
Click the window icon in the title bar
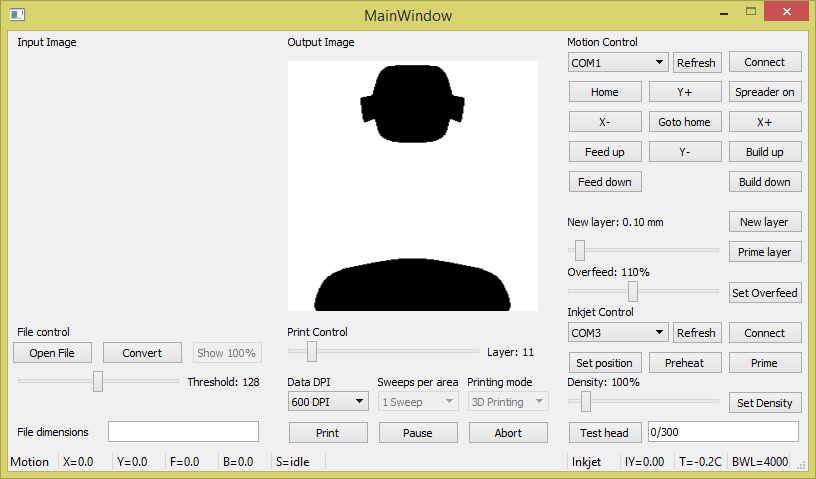17,15
